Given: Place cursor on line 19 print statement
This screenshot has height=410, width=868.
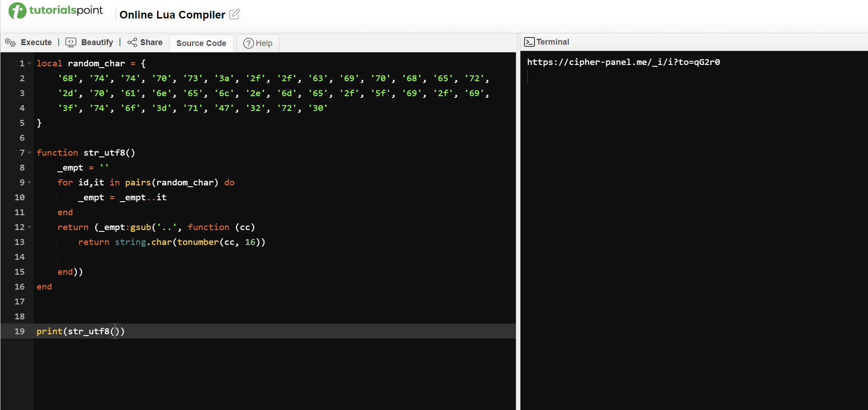Looking at the screenshot, I should click(x=80, y=332).
